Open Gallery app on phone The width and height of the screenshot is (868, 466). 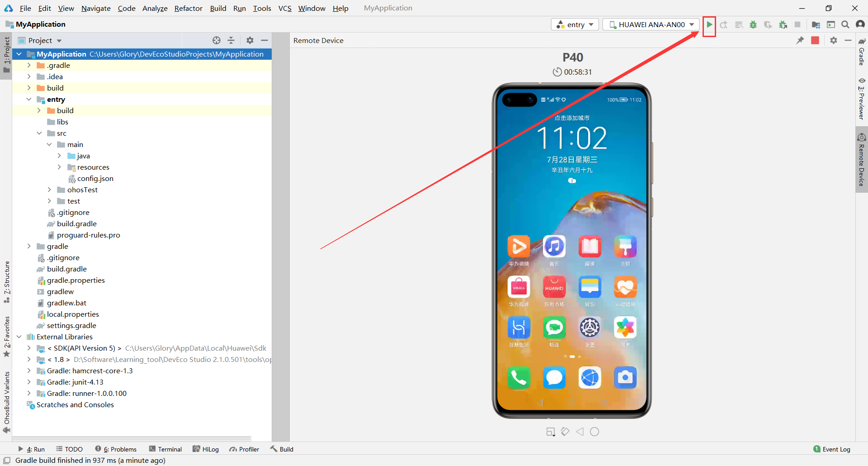click(x=625, y=328)
